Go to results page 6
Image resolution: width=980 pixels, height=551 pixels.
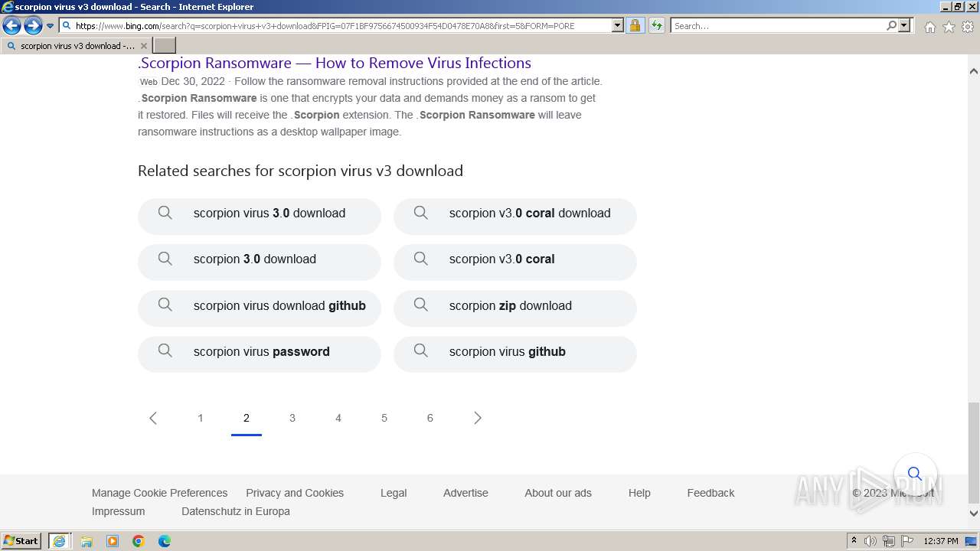pos(430,418)
